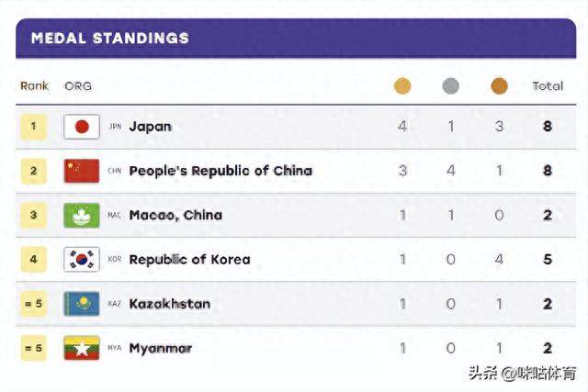This screenshot has height=392, width=588.
Task: Open the Japan team link
Action: coord(151,127)
